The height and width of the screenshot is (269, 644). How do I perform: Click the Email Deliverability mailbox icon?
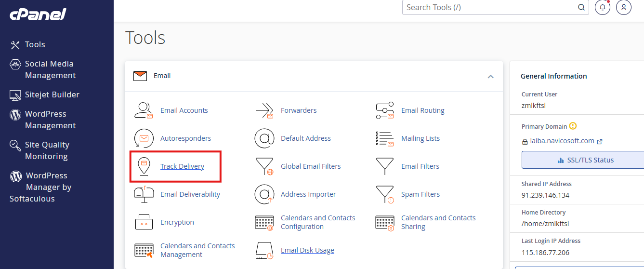pyautogui.click(x=144, y=194)
